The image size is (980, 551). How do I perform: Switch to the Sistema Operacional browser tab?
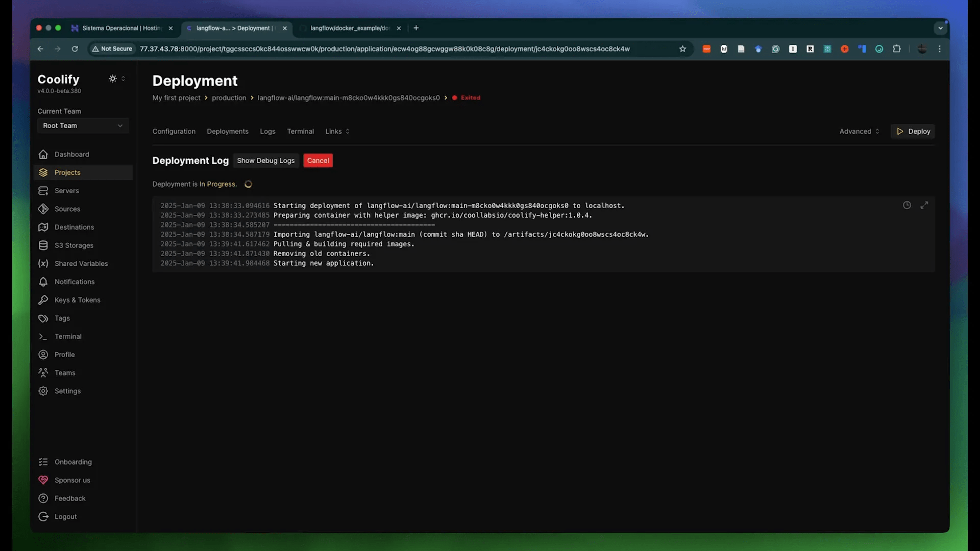pos(122,28)
